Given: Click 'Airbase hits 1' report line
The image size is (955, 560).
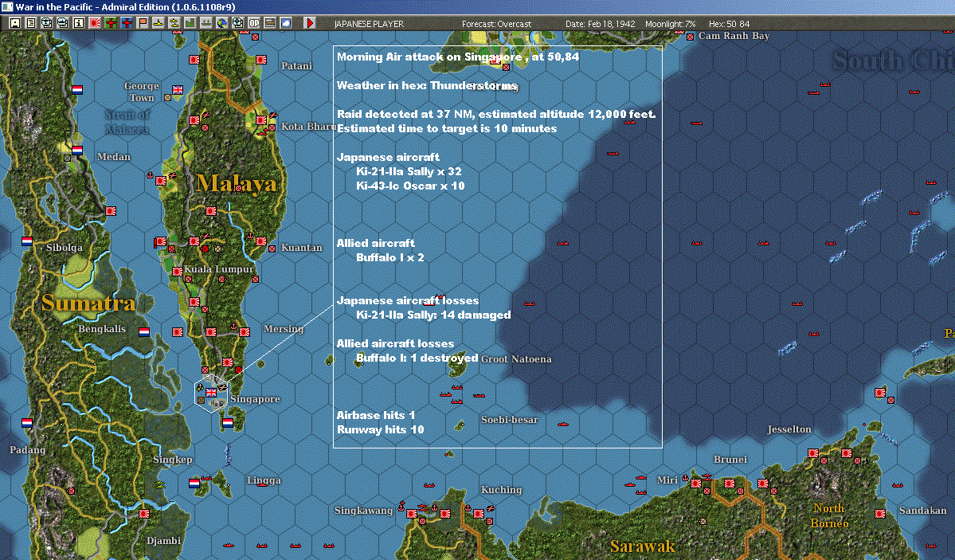Looking at the screenshot, I should (376, 416).
